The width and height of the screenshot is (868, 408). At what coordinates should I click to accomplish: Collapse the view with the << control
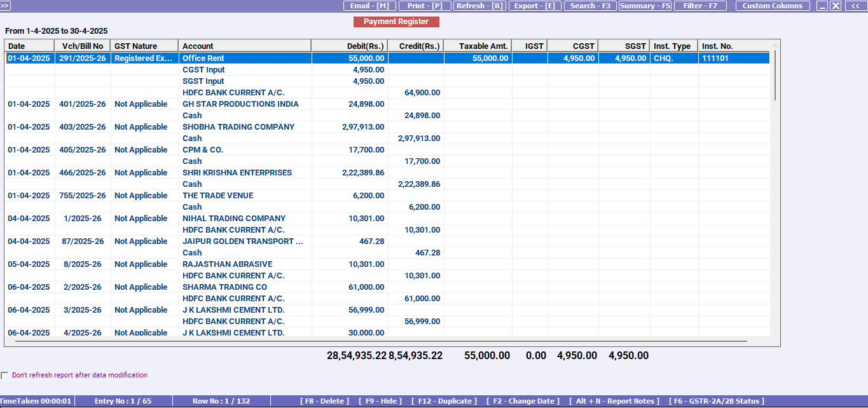855,6
